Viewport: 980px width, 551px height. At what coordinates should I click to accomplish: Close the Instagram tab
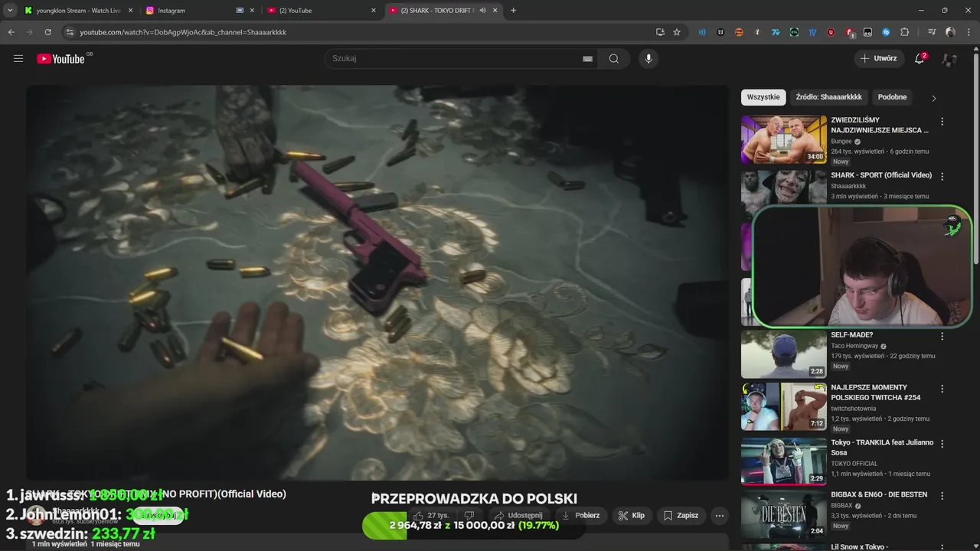[252, 11]
